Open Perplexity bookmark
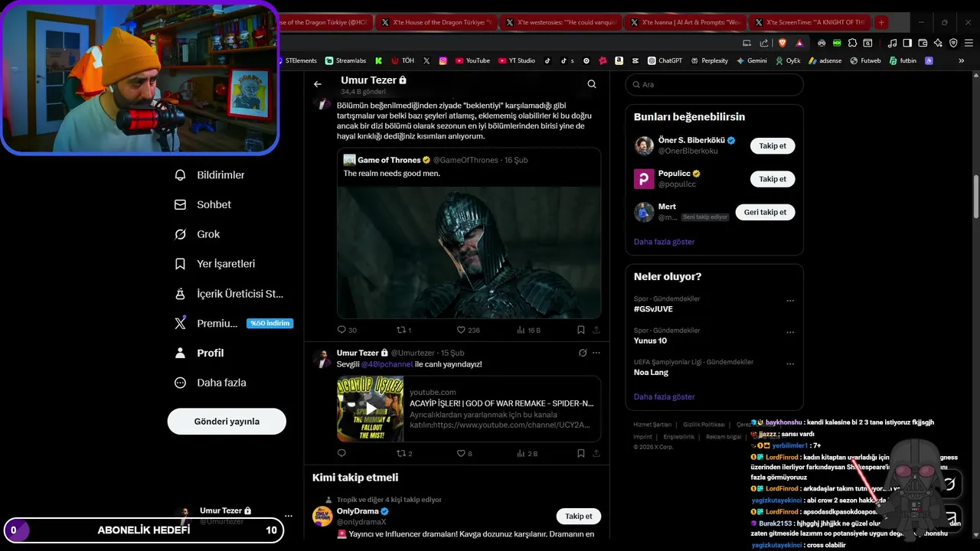The image size is (980, 551). (x=709, y=60)
